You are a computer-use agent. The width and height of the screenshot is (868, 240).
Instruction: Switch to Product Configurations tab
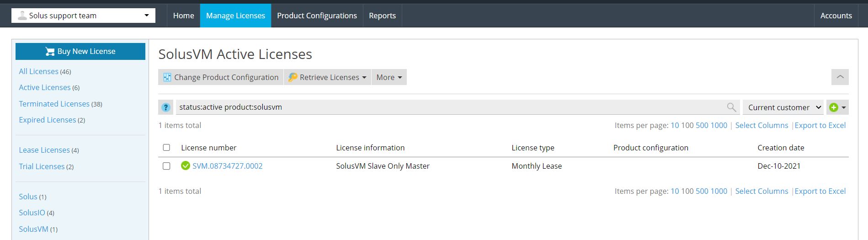click(317, 16)
